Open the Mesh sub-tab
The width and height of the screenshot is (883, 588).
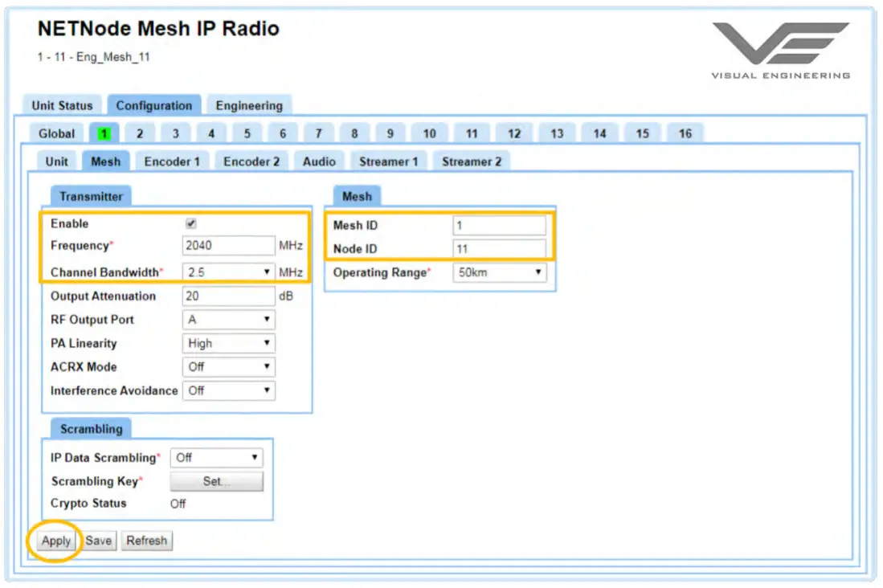pyautogui.click(x=106, y=161)
